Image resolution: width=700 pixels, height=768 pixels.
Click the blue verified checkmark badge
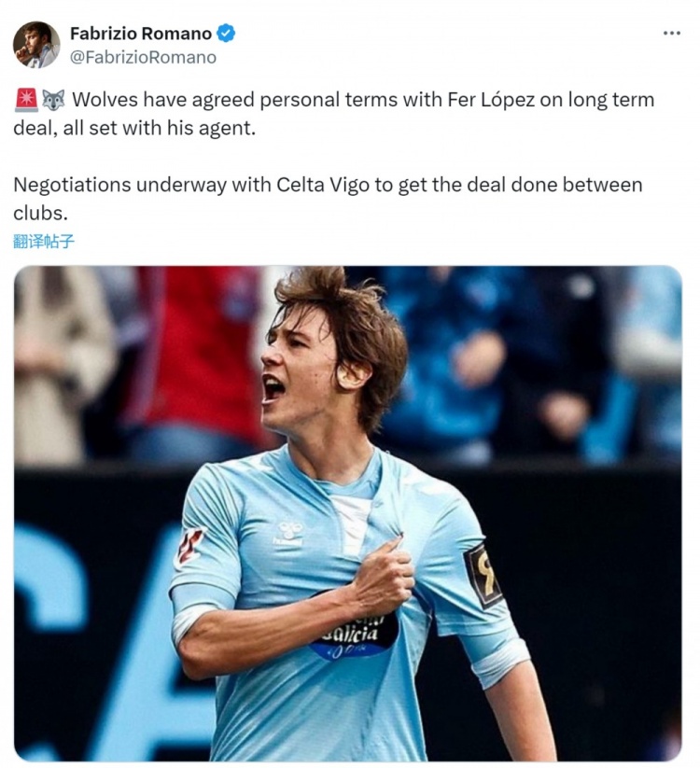coord(226,34)
